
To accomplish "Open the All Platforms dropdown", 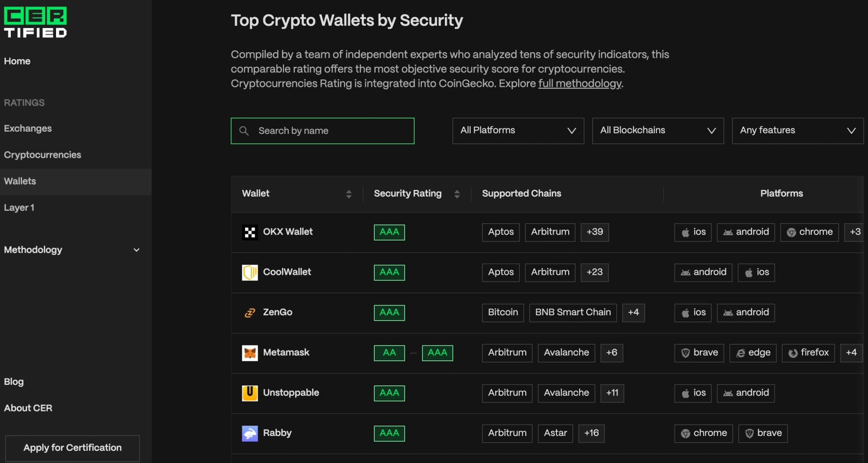I will (518, 131).
